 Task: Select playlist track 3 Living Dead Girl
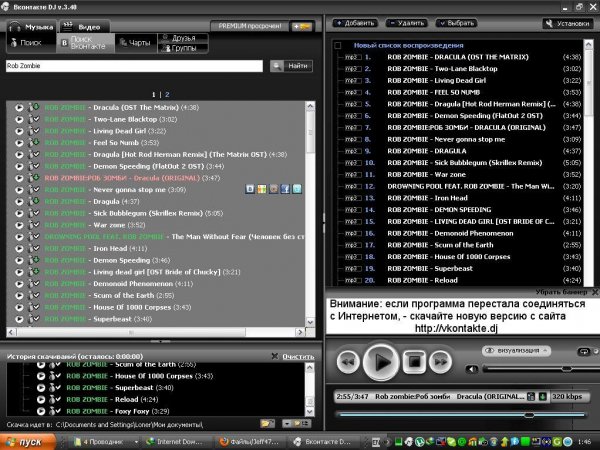coord(459,81)
